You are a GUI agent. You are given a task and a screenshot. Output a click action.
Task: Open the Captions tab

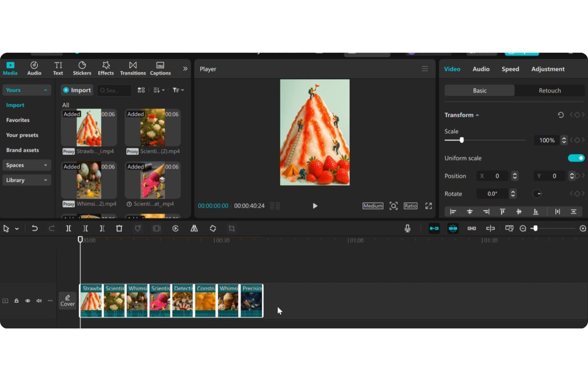[160, 68]
